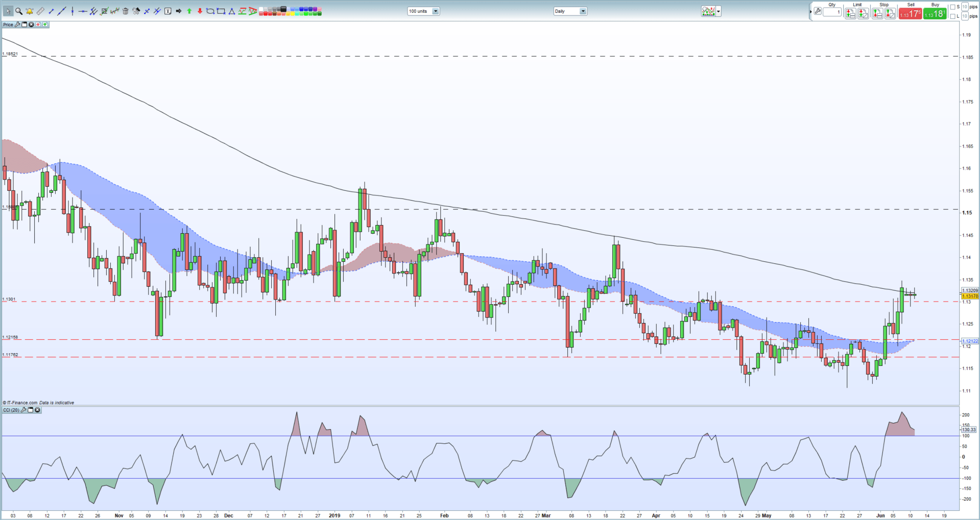Image resolution: width=980 pixels, height=520 pixels.
Task: Click second Limit order button
Action: (863, 13)
